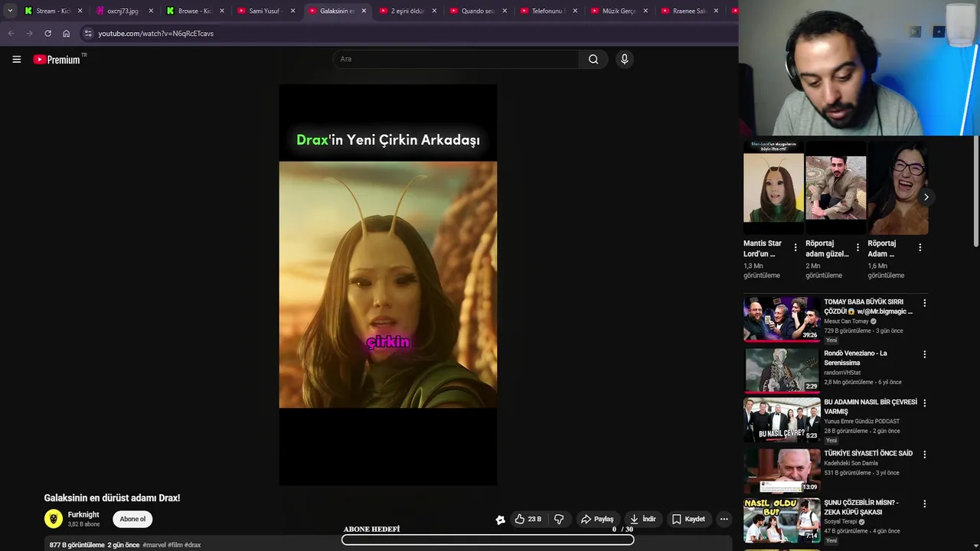Open options for ŞUNU ÇÖZEBİLİR MİSİN video
The height and width of the screenshot is (551, 980).
[924, 504]
